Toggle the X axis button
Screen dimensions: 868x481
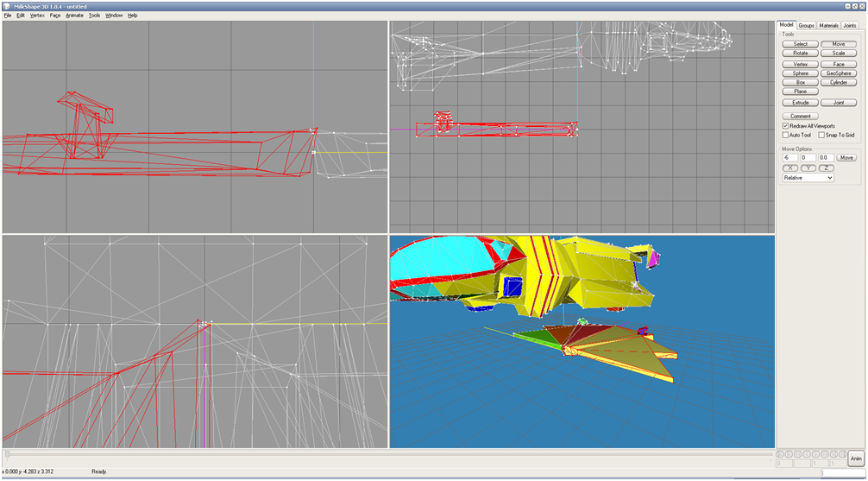[790, 168]
